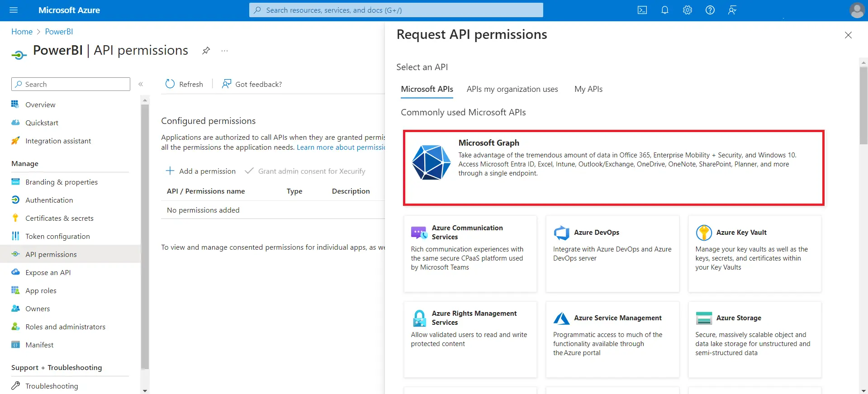The width and height of the screenshot is (868, 394).
Task: Click the feedback person icon in header
Action: click(733, 10)
